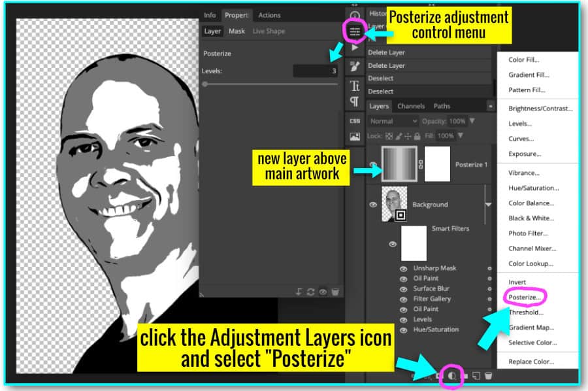
Task: Switch to the Info tab
Action: tap(210, 15)
